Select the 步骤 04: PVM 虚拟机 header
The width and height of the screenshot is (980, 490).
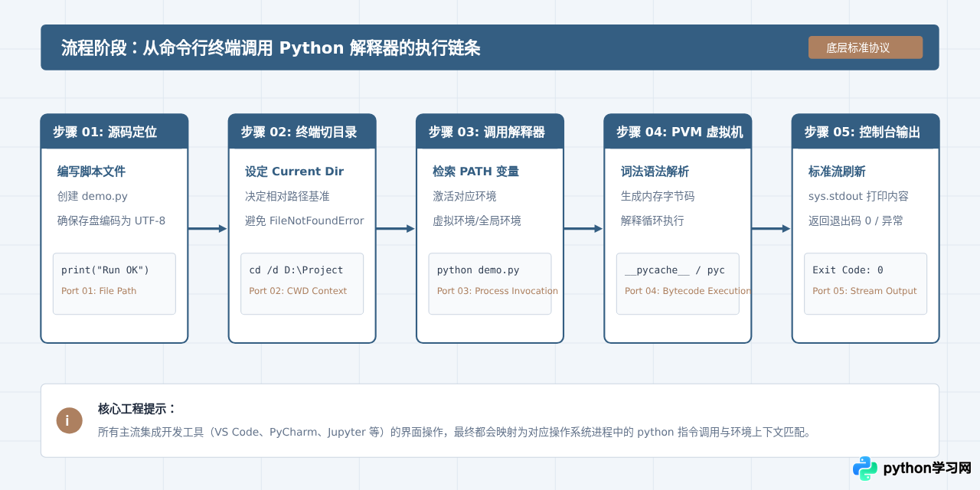678,132
